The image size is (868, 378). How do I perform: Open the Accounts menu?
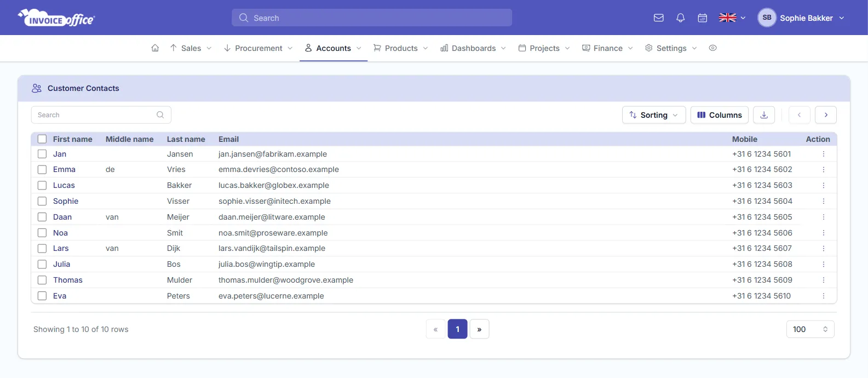click(x=333, y=48)
